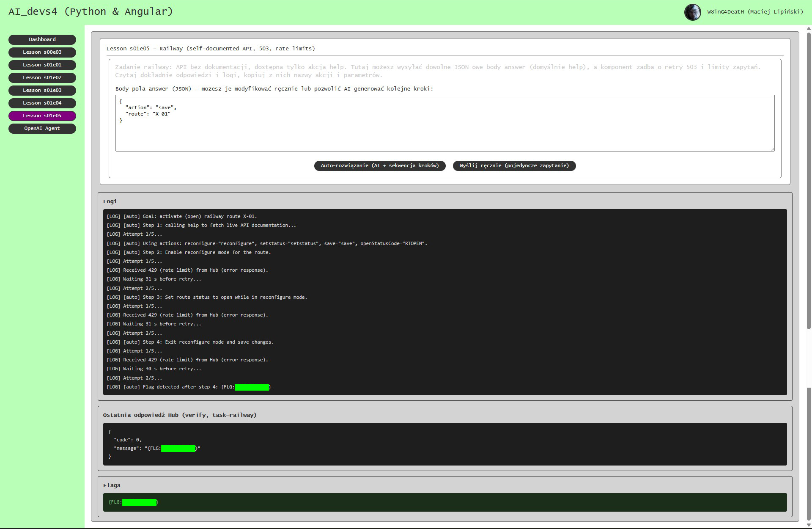
Task: Click the AI_devs4 app title
Action: 91,11
